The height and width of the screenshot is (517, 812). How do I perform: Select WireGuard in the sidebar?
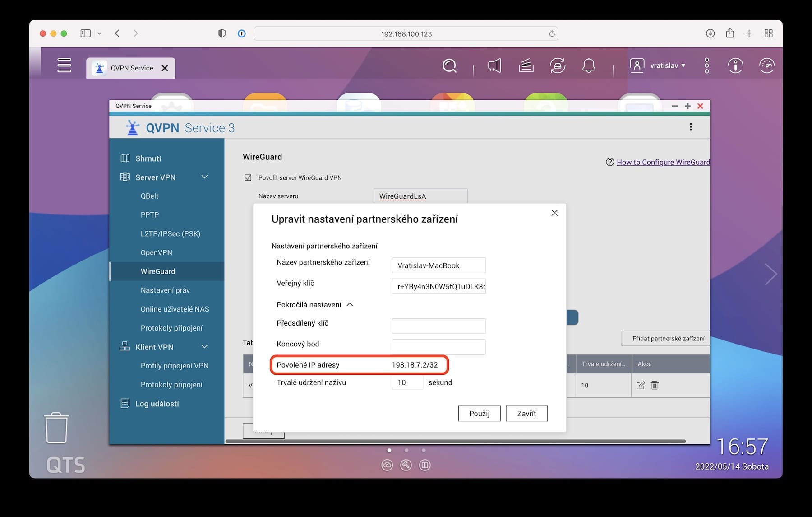click(167, 271)
